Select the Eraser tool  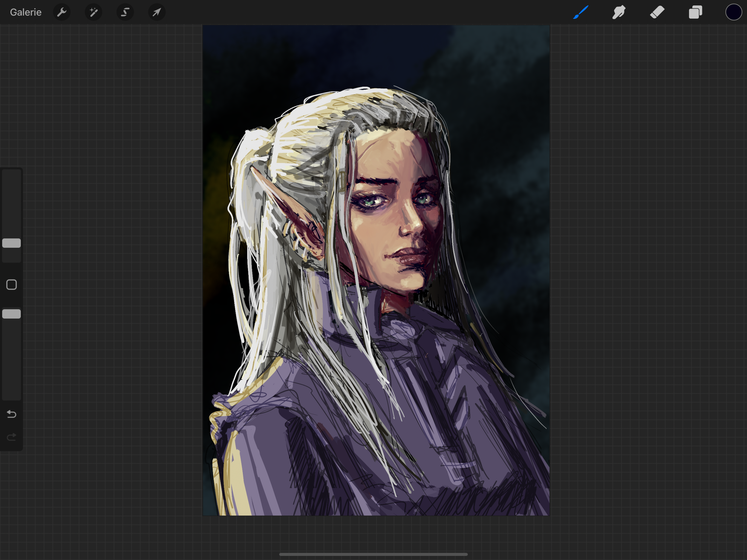click(x=657, y=13)
